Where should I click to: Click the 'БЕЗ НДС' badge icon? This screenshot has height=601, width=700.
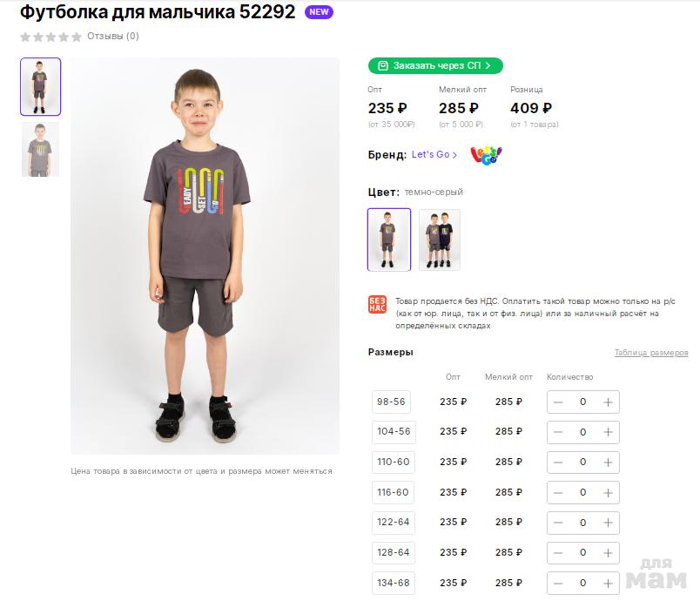click(377, 305)
